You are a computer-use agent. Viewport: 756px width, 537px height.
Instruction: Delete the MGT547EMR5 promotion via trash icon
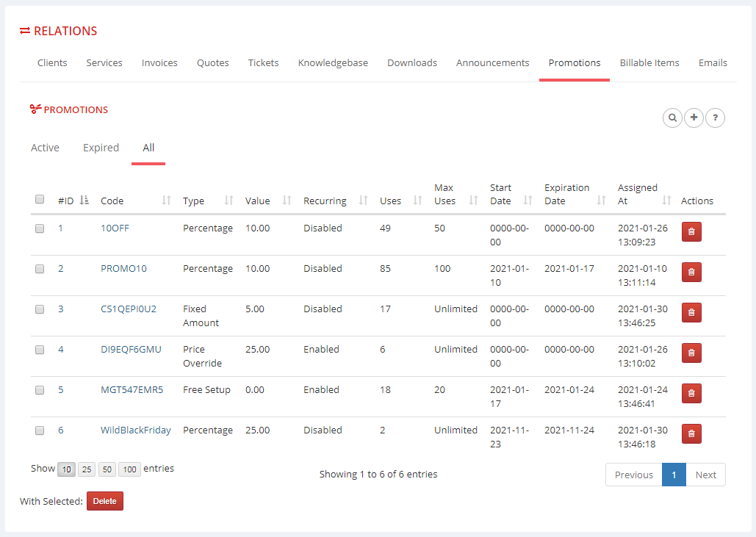click(691, 393)
